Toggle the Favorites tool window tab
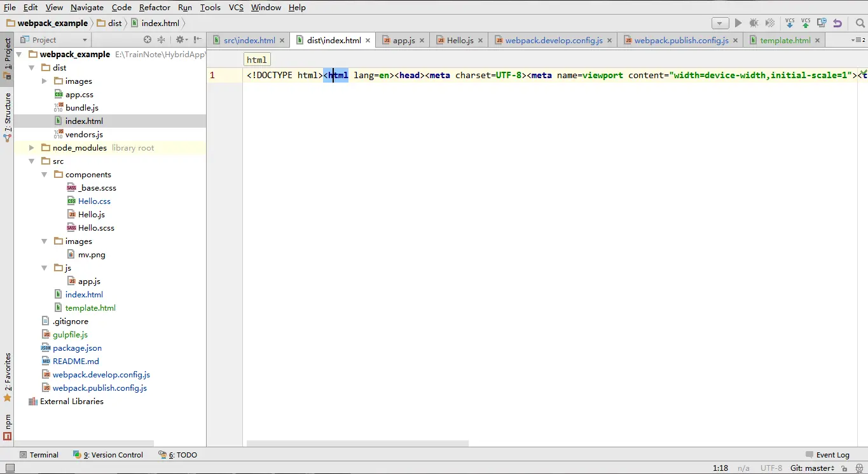 pos(7,377)
